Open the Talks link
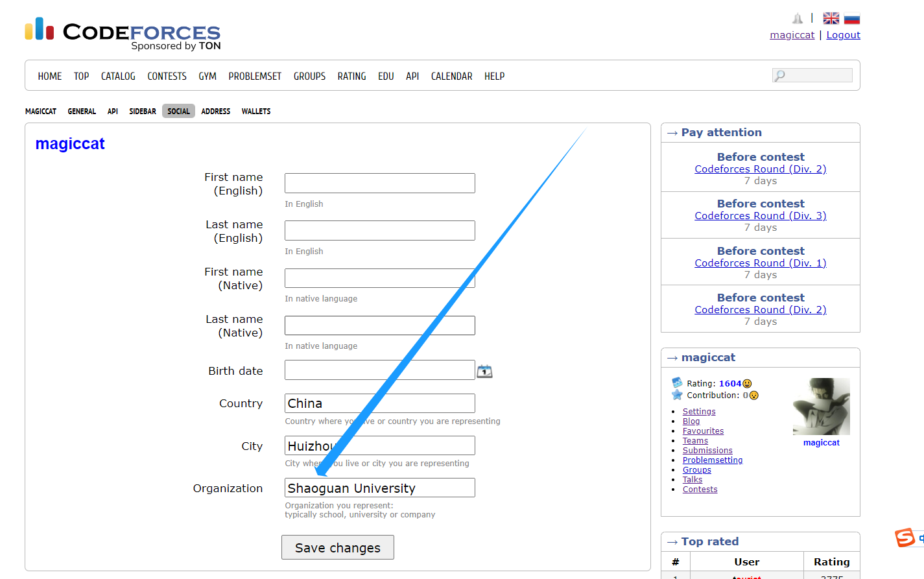 click(x=693, y=480)
